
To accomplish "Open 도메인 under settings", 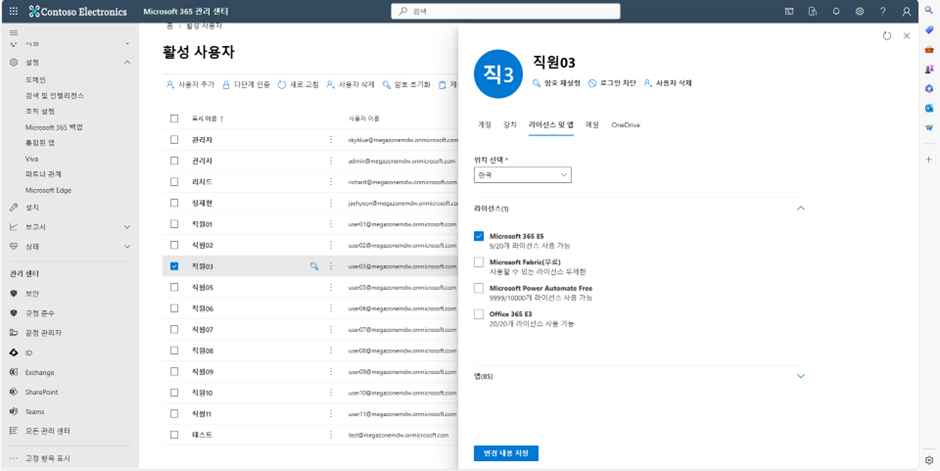I will [35, 80].
